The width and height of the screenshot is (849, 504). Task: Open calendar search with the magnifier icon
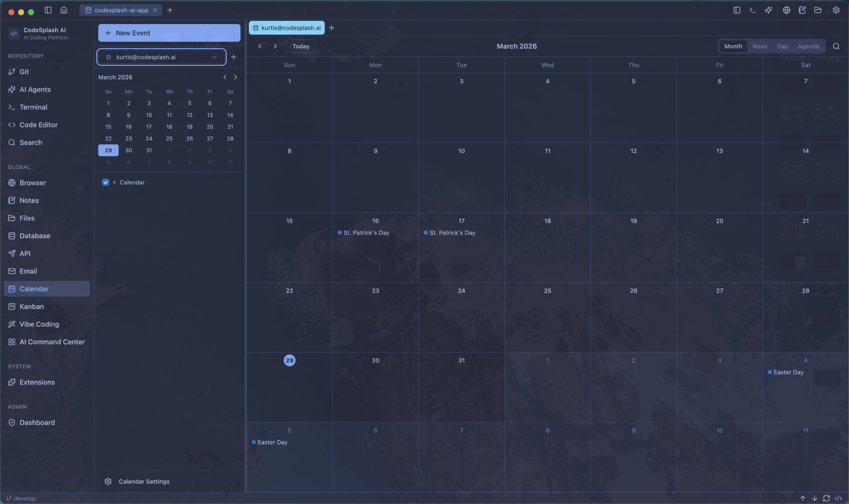(836, 46)
